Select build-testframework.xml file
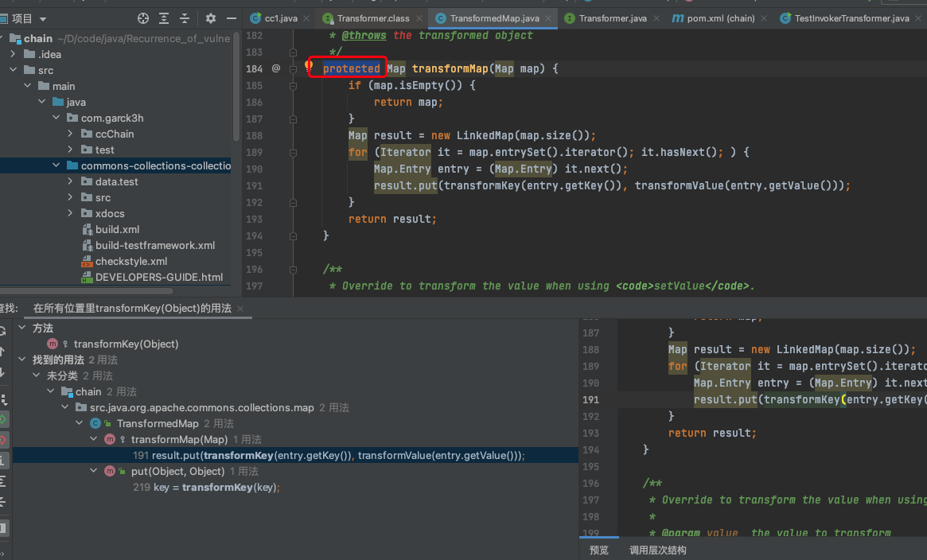927x560 pixels. click(x=155, y=245)
